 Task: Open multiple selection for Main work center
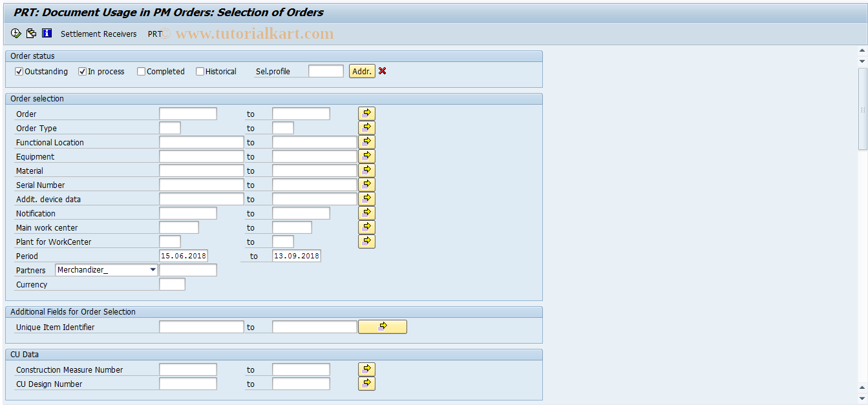pos(366,227)
